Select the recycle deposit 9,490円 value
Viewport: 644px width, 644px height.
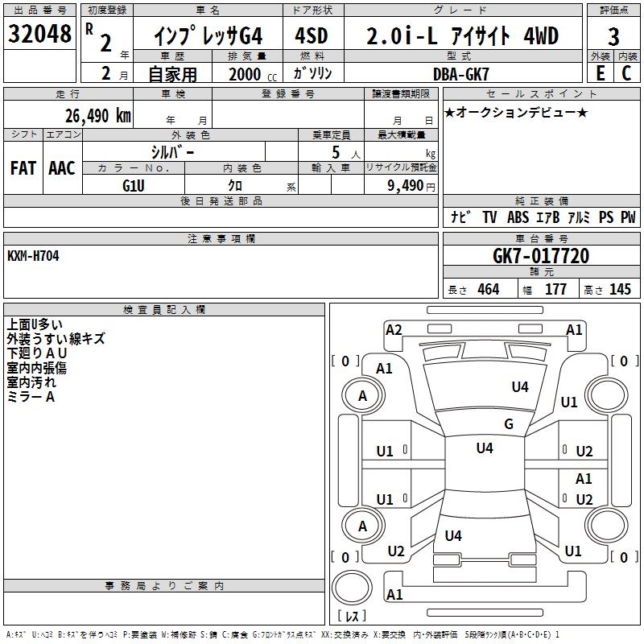(411, 186)
